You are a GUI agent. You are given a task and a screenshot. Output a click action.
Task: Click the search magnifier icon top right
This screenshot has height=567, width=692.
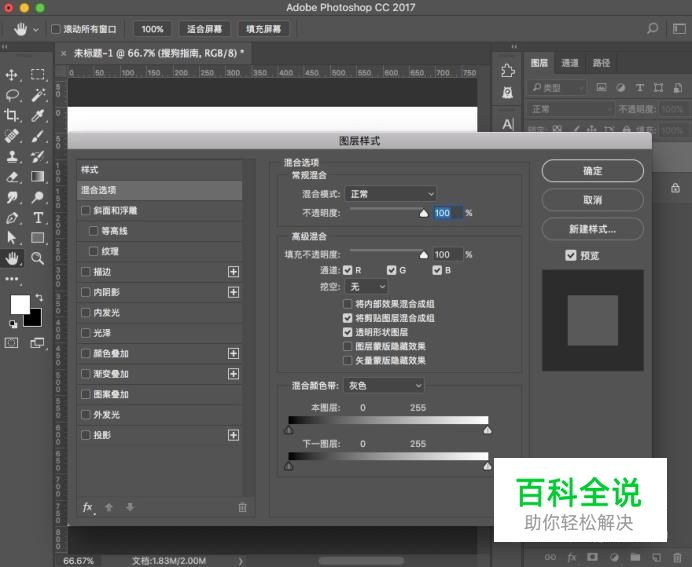coord(653,29)
